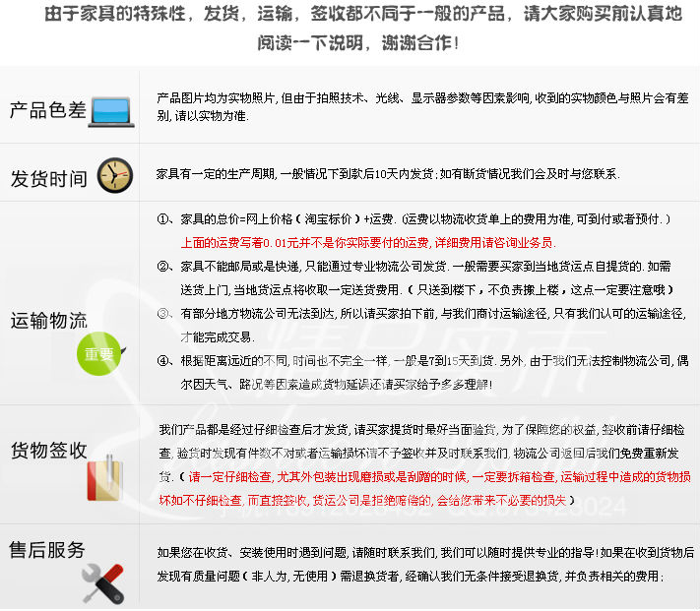Click the 货物签收 heading
Image resolution: width=700 pixels, height=611 pixels.
click(48, 451)
